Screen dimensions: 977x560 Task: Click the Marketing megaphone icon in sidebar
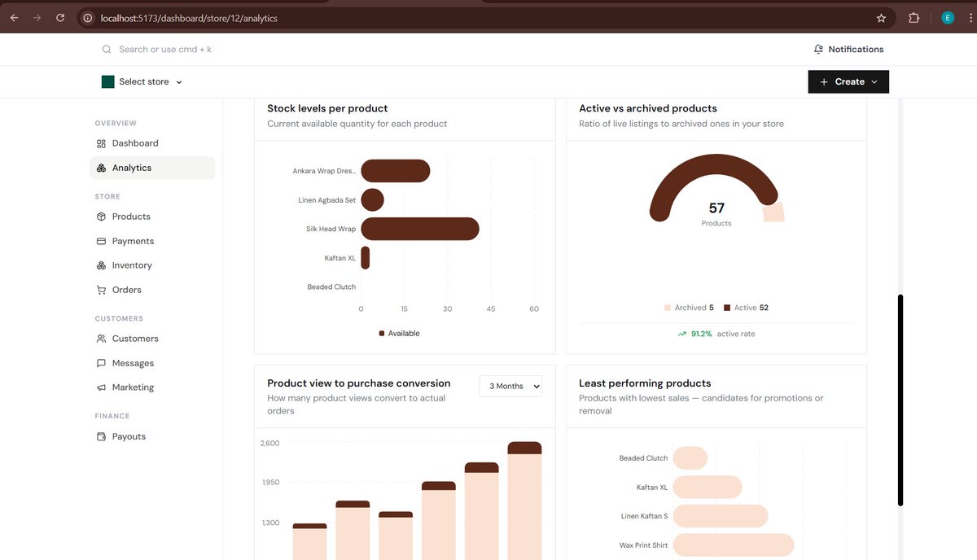(101, 387)
